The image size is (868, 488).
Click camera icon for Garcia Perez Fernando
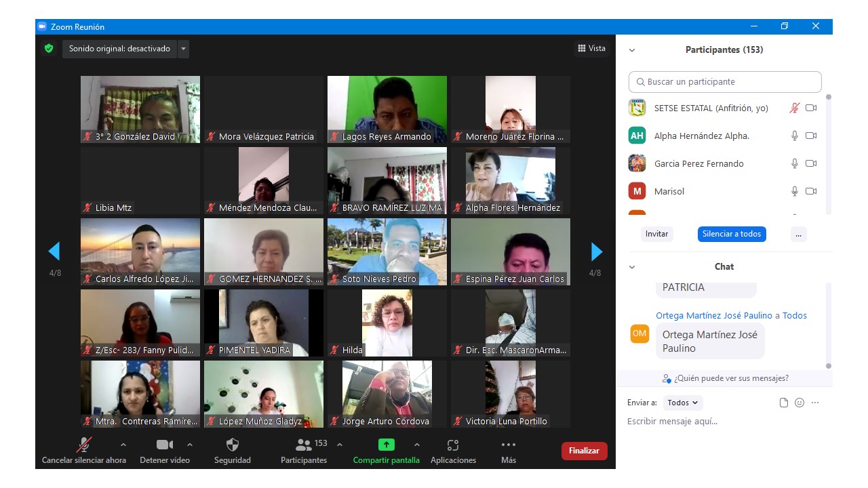[x=811, y=163]
